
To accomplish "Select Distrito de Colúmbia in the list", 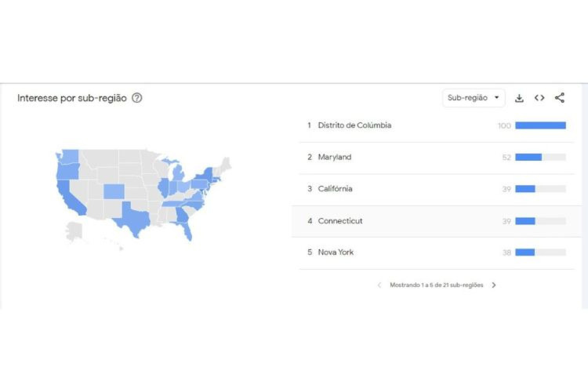I will click(354, 125).
